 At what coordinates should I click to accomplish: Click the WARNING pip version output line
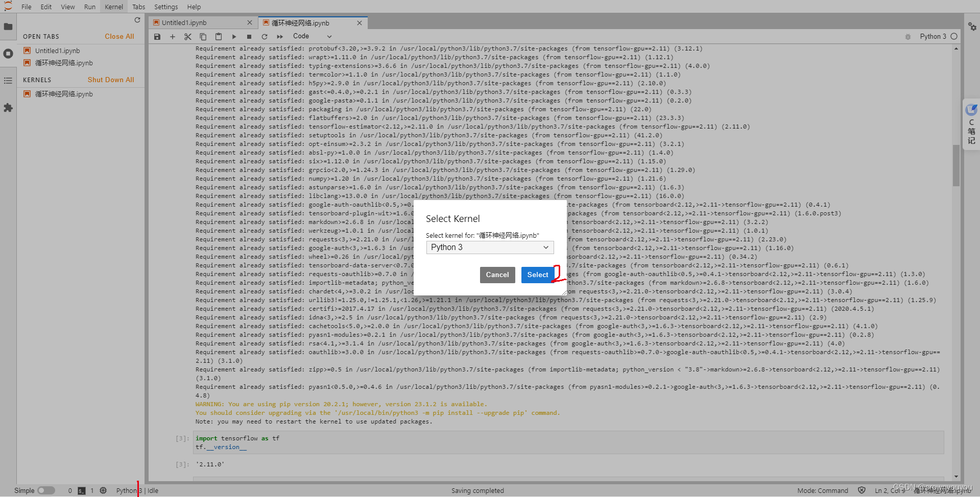[341, 404]
